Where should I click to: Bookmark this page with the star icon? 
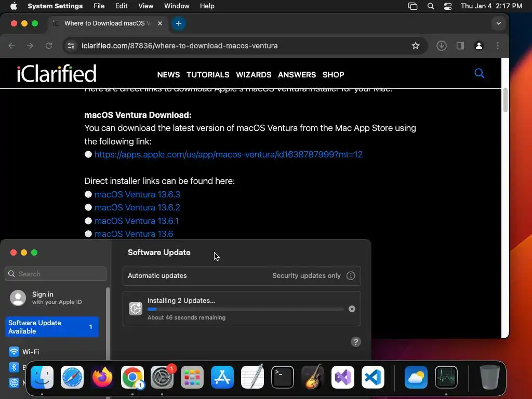tap(415, 46)
